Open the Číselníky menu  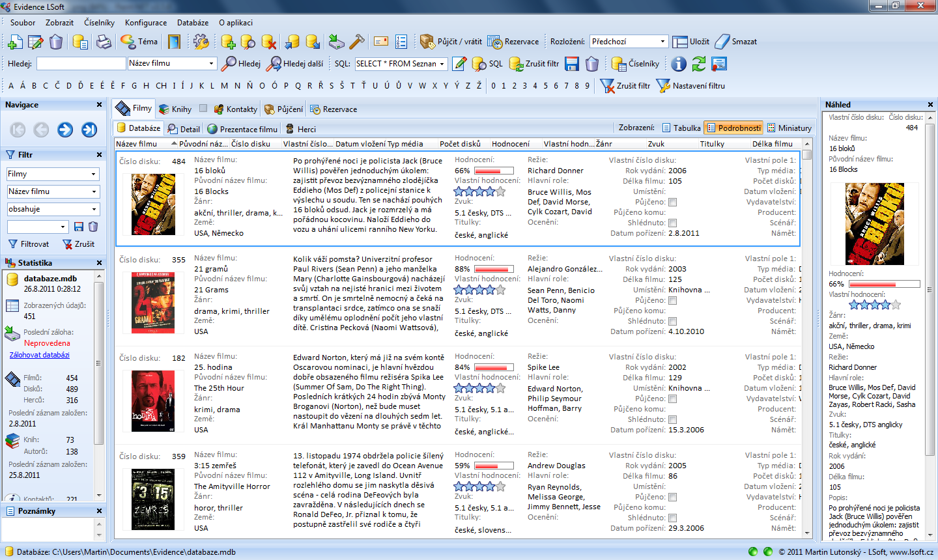point(99,23)
